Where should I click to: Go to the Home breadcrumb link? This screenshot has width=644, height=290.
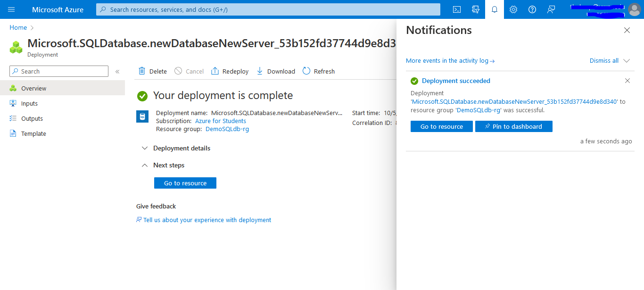[x=18, y=28]
